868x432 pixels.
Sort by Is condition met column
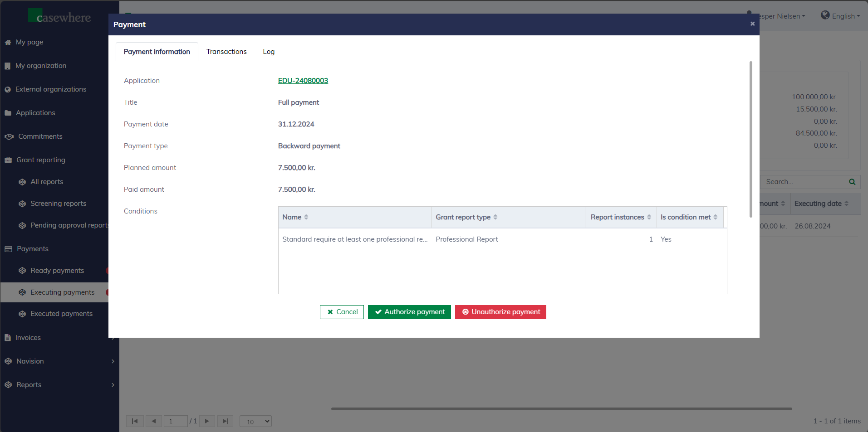coord(715,217)
